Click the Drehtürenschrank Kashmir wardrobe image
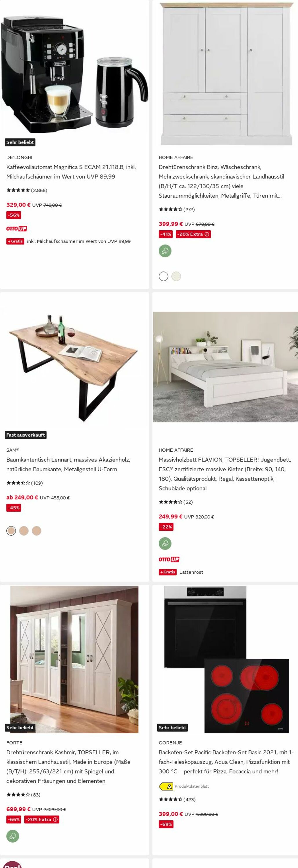The height and width of the screenshot is (868, 298). (x=74, y=660)
